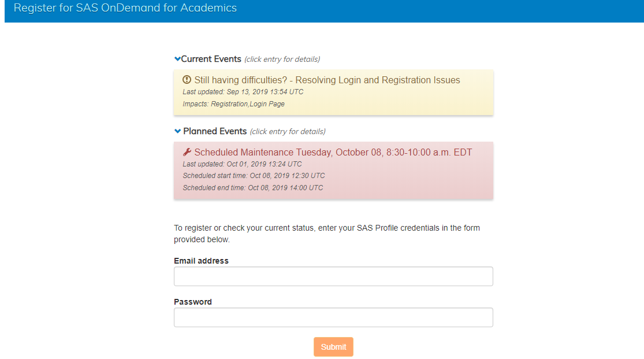Click the wrench maintenance icon
This screenshot has width=644, height=359.
click(x=187, y=152)
